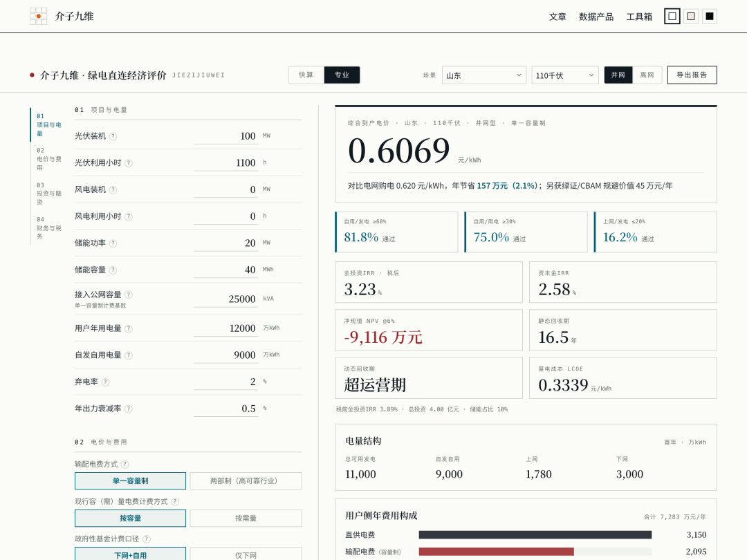747x560 pixels.
Task: Select 两部制（高可靠行业） option
Action: 246,481
